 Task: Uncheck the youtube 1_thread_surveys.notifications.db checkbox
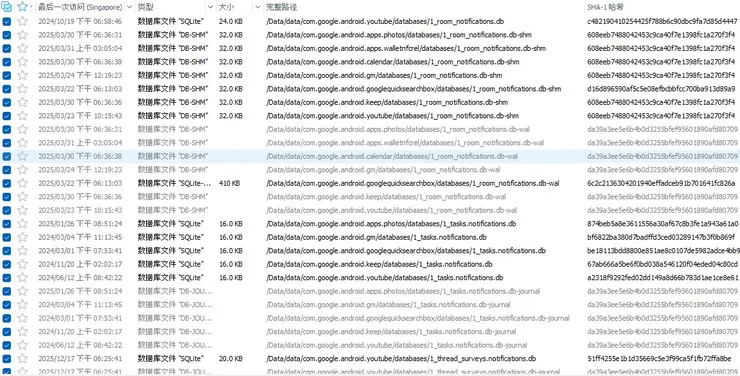tap(7, 359)
